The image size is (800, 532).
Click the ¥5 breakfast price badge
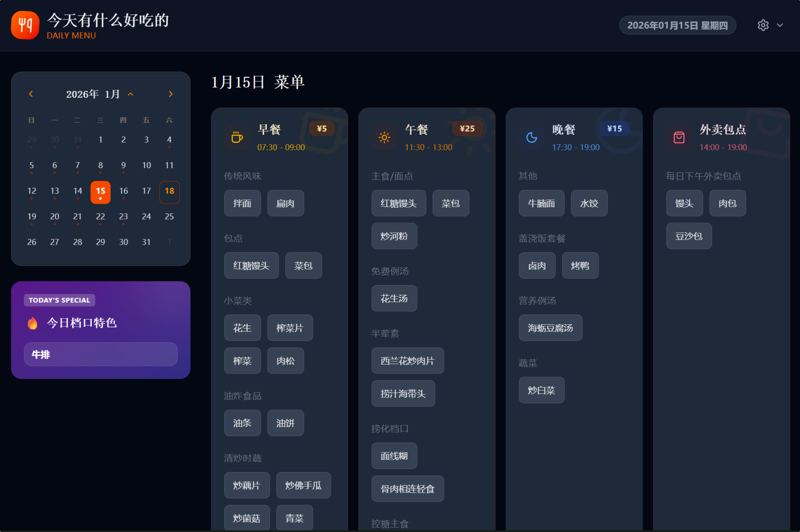322,129
